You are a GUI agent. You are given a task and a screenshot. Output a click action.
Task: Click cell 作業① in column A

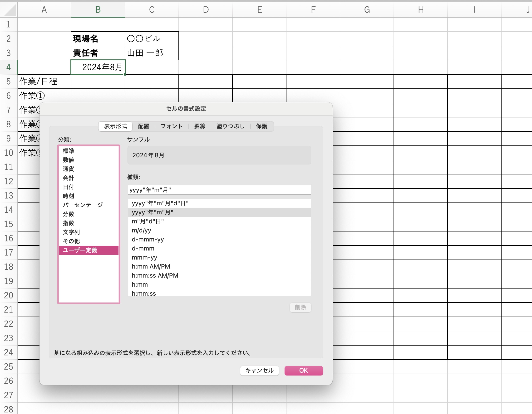pos(44,96)
